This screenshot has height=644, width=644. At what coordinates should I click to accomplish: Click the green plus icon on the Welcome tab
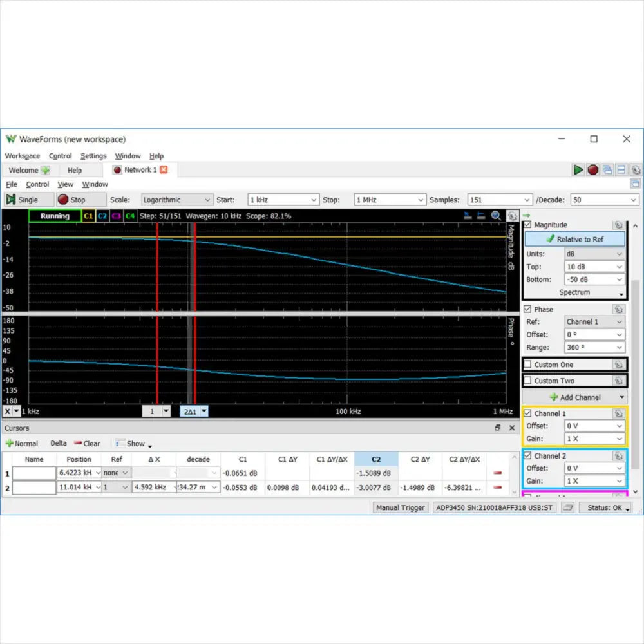46,171
